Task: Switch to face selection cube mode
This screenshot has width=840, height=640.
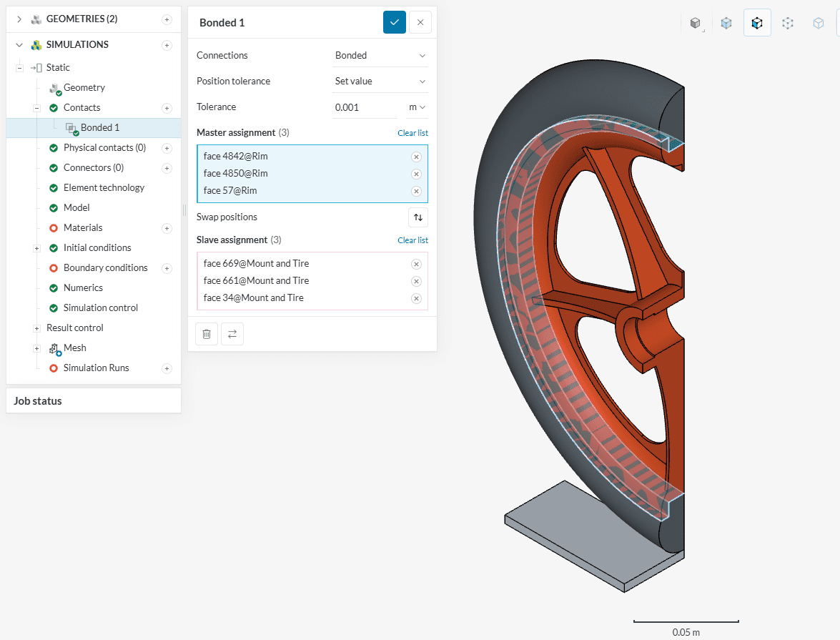Action: [x=757, y=23]
